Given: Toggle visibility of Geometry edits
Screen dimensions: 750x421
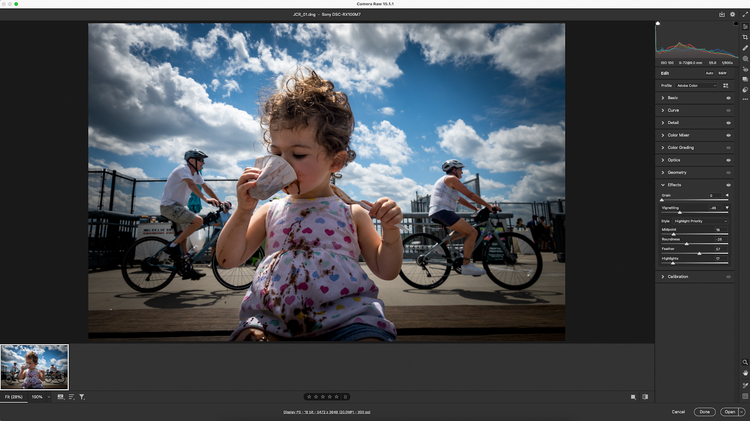Looking at the screenshot, I should point(728,173).
